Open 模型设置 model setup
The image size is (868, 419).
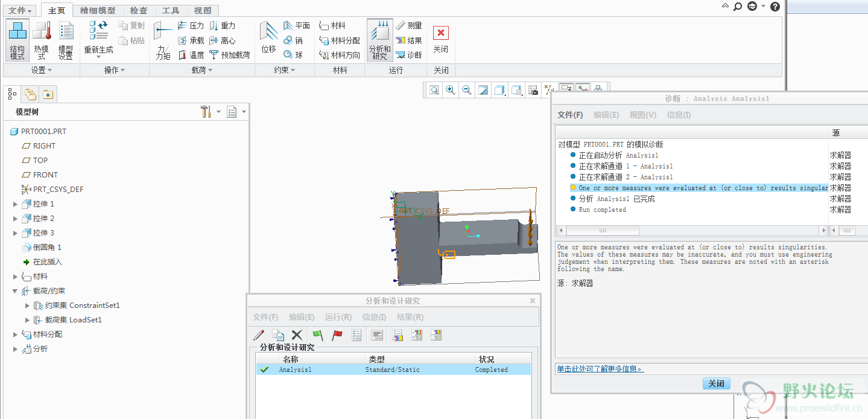tap(66, 40)
